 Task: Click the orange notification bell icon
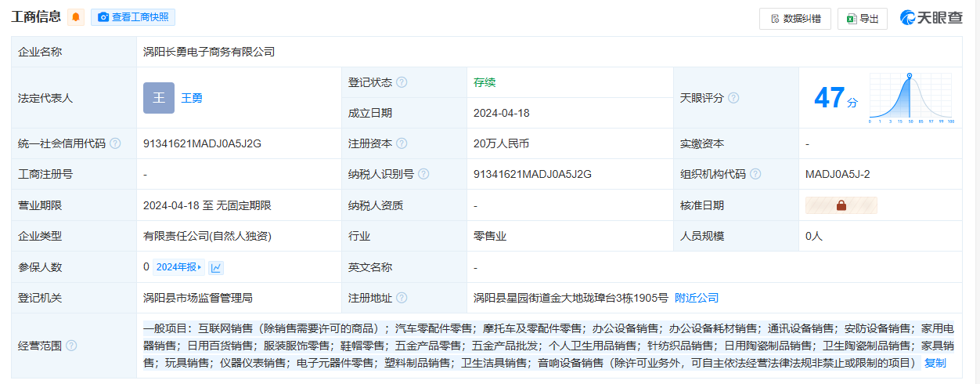pos(76,17)
